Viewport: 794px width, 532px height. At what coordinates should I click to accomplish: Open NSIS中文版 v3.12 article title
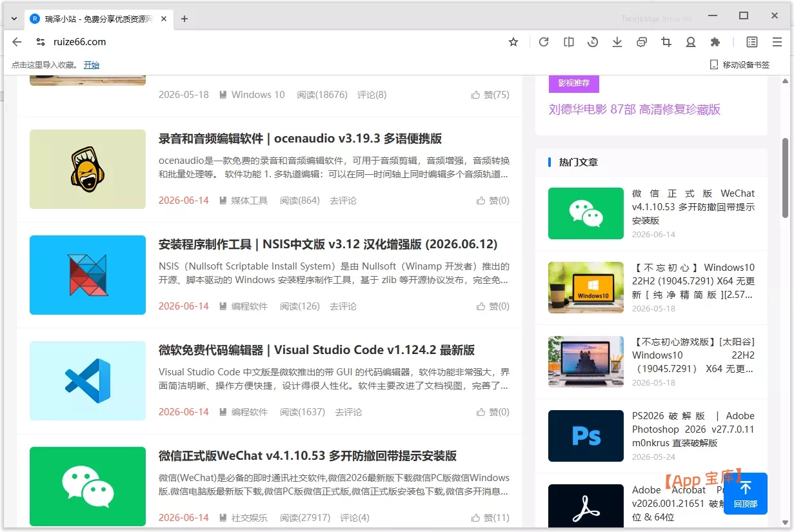click(x=328, y=244)
